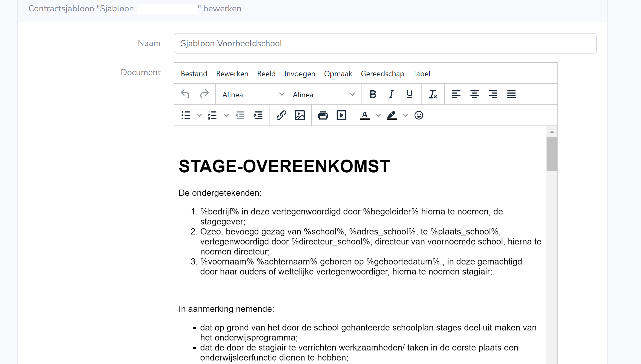
Task: Center align the text
Action: pos(474,94)
